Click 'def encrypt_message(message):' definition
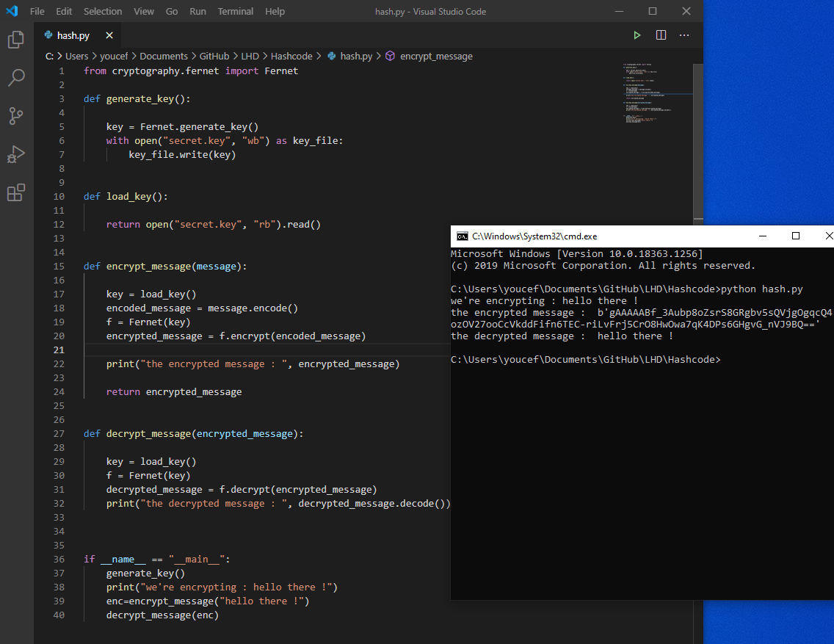Viewport: 834px width, 644px height. tap(165, 266)
